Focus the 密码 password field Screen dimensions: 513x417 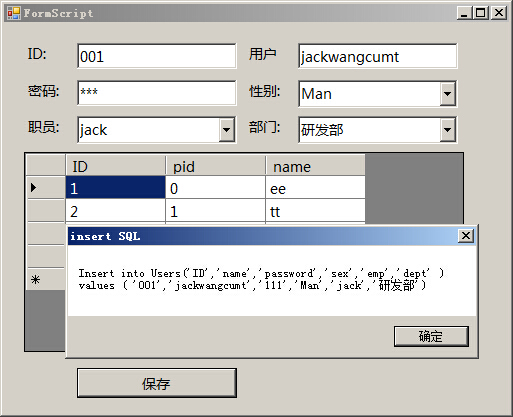[157, 93]
